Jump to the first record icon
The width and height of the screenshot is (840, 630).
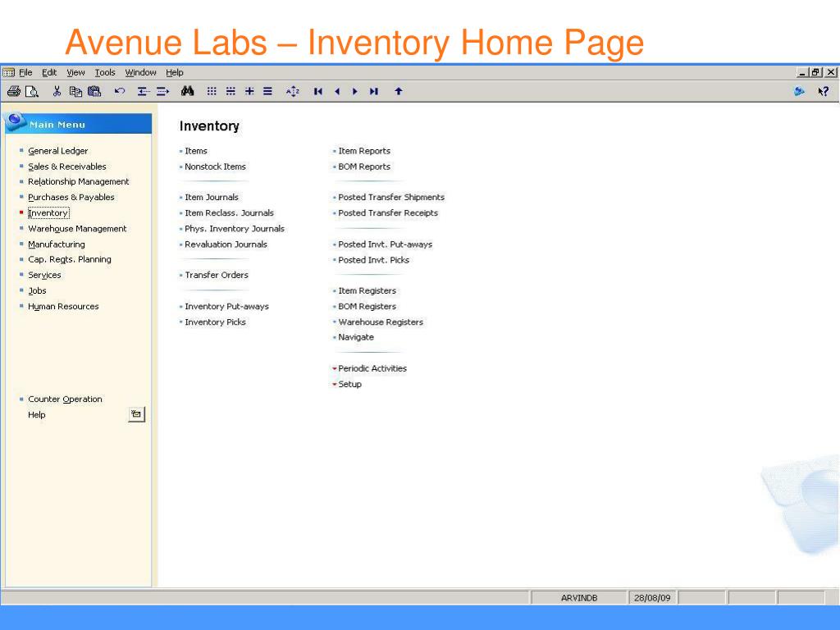[318, 92]
